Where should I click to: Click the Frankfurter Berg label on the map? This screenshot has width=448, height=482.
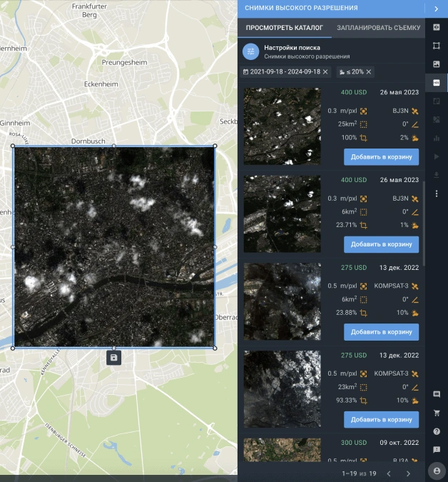click(x=89, y=11)
